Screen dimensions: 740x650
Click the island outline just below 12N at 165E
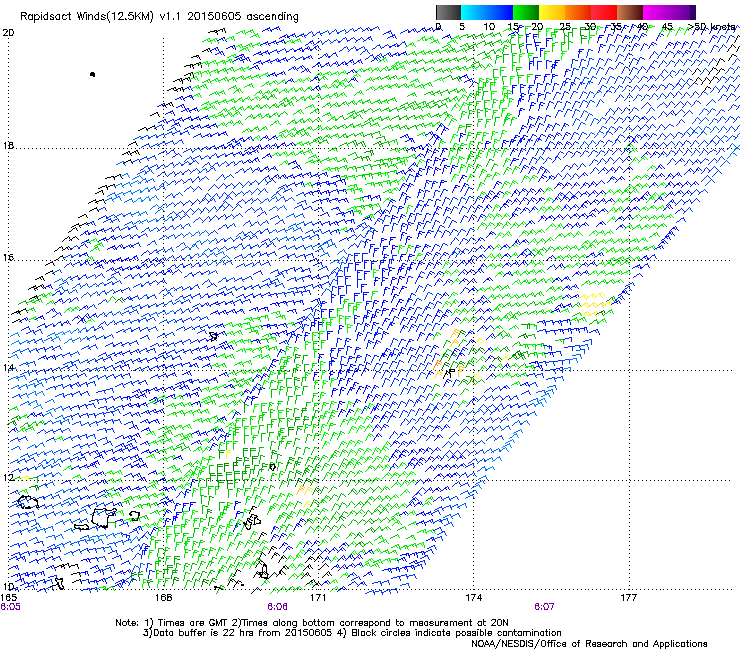click(x=28, y=502)
